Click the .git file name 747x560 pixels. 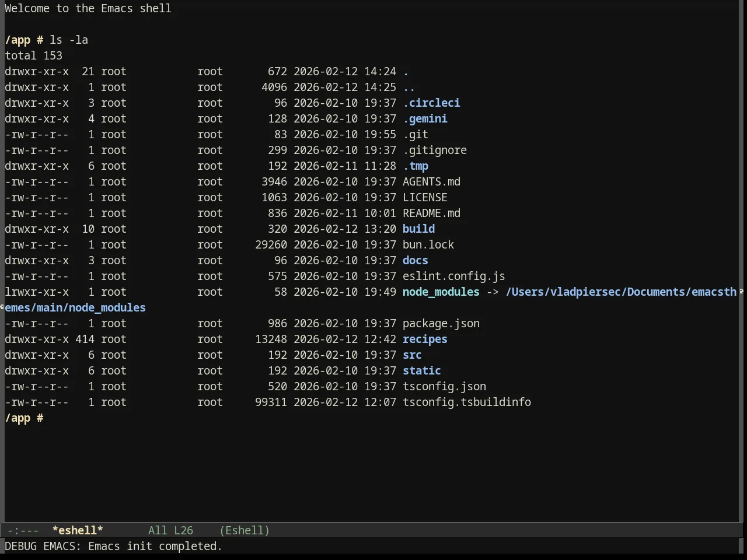pos(416,134)
